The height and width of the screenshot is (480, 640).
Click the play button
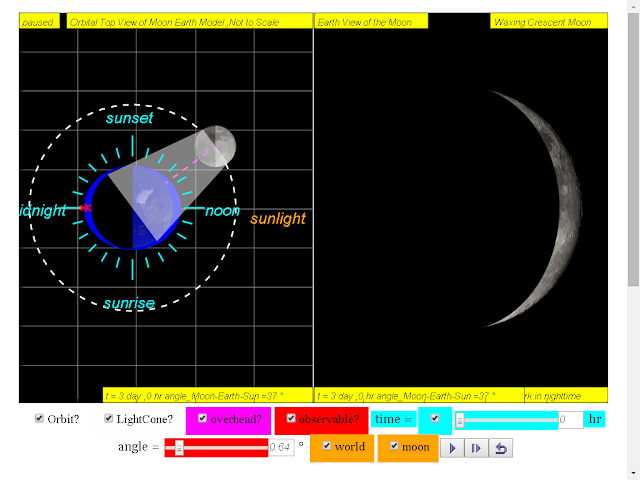[x=452, y=448]
